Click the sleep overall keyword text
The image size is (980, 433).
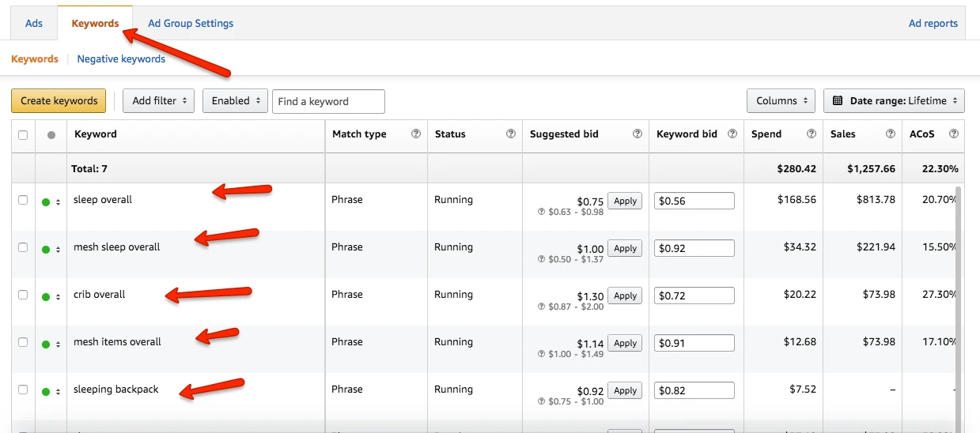tap(103, 200)
